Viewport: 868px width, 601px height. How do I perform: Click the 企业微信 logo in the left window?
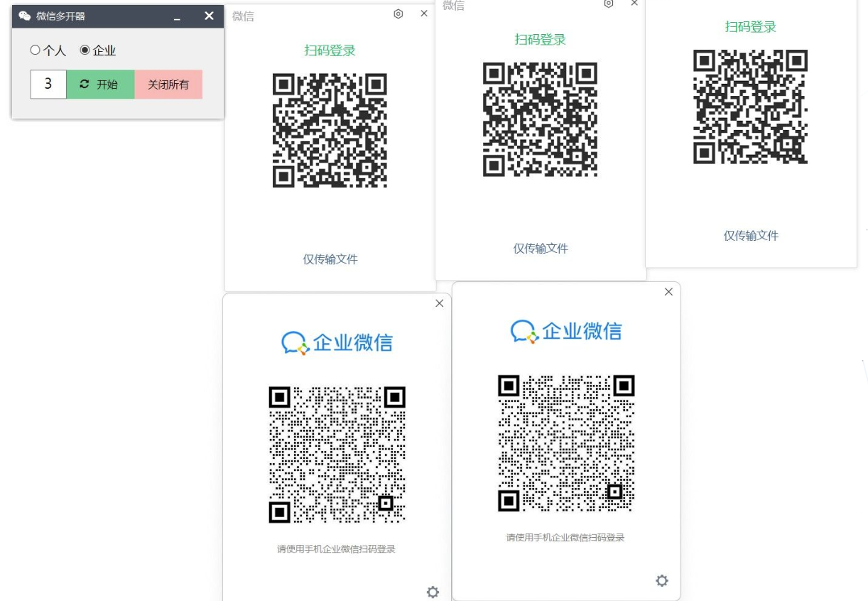coord(337,342)
